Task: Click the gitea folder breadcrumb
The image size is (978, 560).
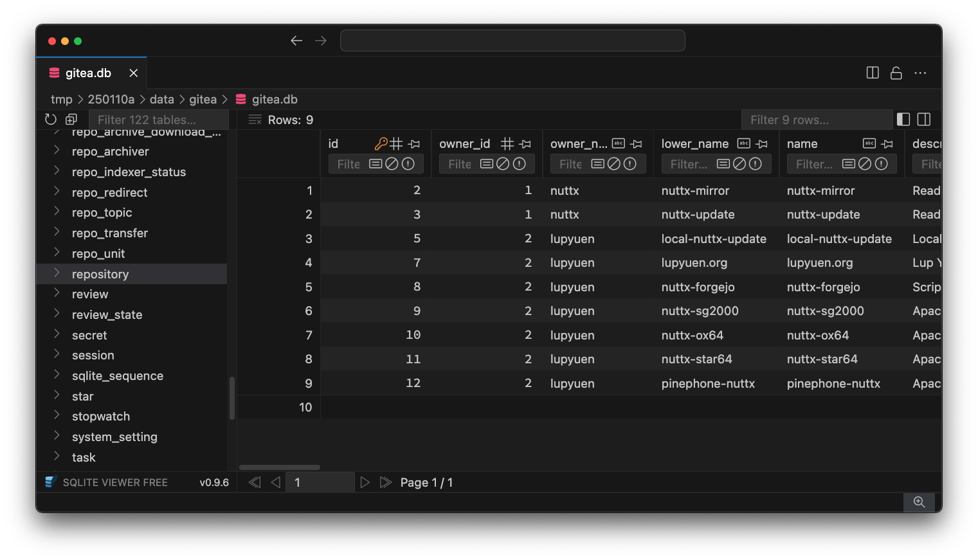Action: (x=203, y=99)
